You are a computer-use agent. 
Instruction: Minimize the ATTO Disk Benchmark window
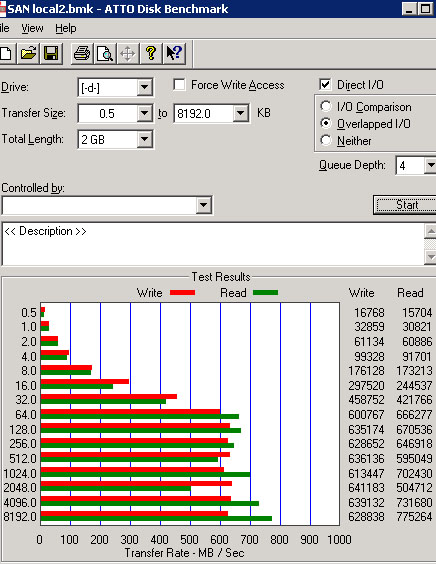pos(409,9)
